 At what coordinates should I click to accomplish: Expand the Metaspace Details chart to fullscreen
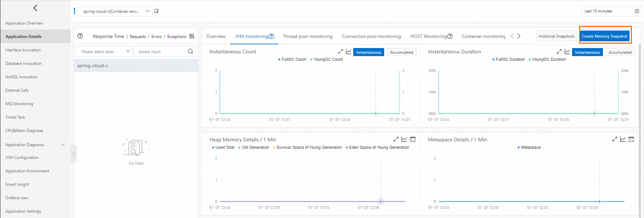(x=615, y=139)
